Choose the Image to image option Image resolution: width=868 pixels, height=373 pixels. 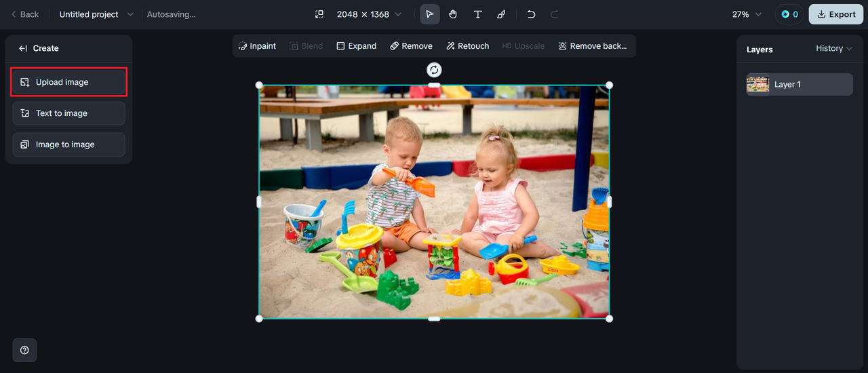69,144
